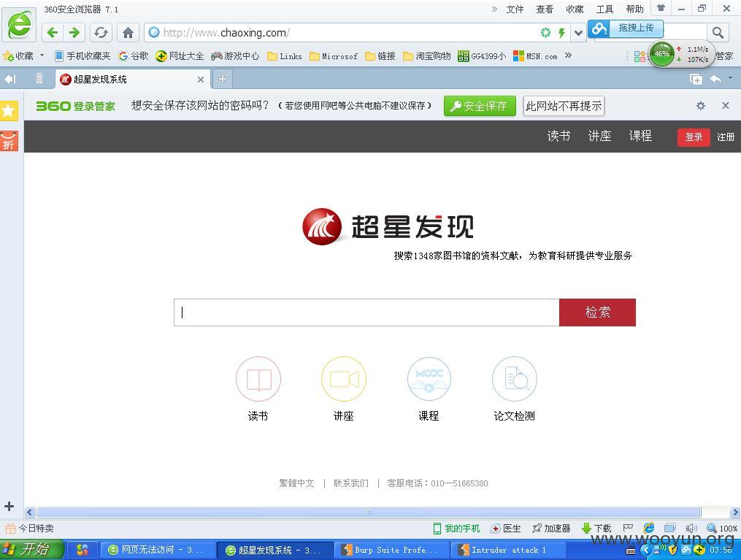Open 今日特卖 in the status bar
Image resolution: width=741 pixels, height=560 pixels.
coord(30,529)
